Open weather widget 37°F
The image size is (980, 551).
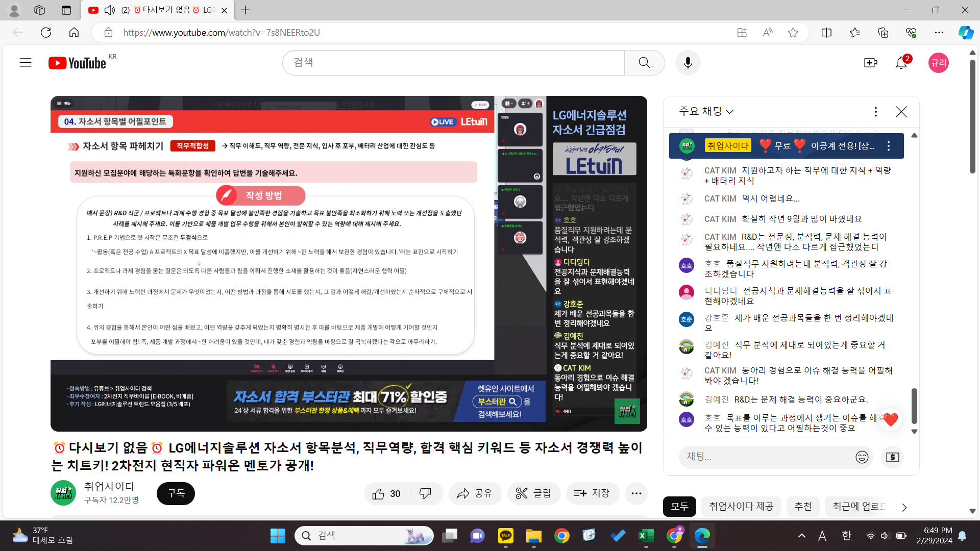[x=42, y=536]
